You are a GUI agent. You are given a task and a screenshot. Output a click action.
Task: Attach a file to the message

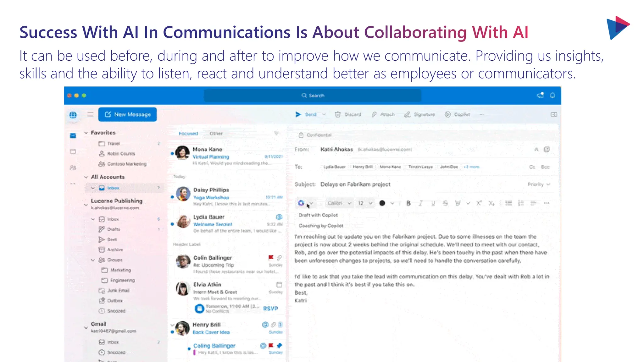383,114
